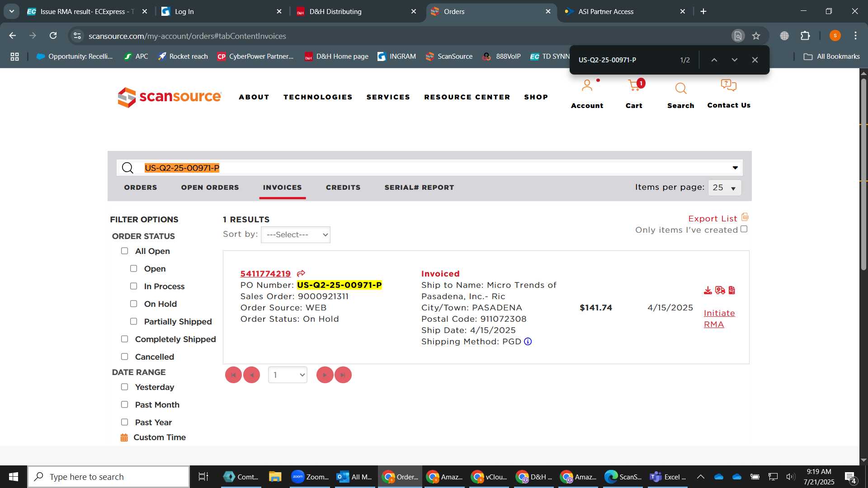The width and height of the screenshot is (868, 488).
Task: Check the Yesterday date filter
Action: click(x=124, y=387)
